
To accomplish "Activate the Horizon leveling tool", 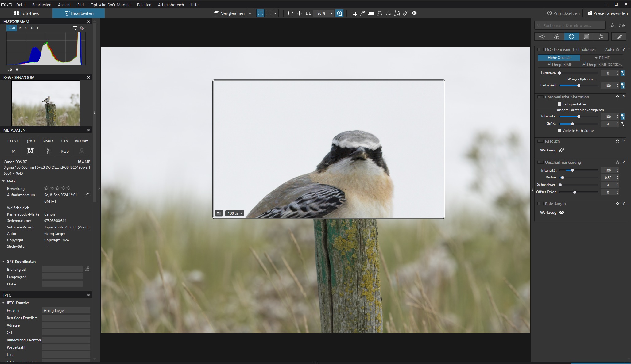I will 371,13.
